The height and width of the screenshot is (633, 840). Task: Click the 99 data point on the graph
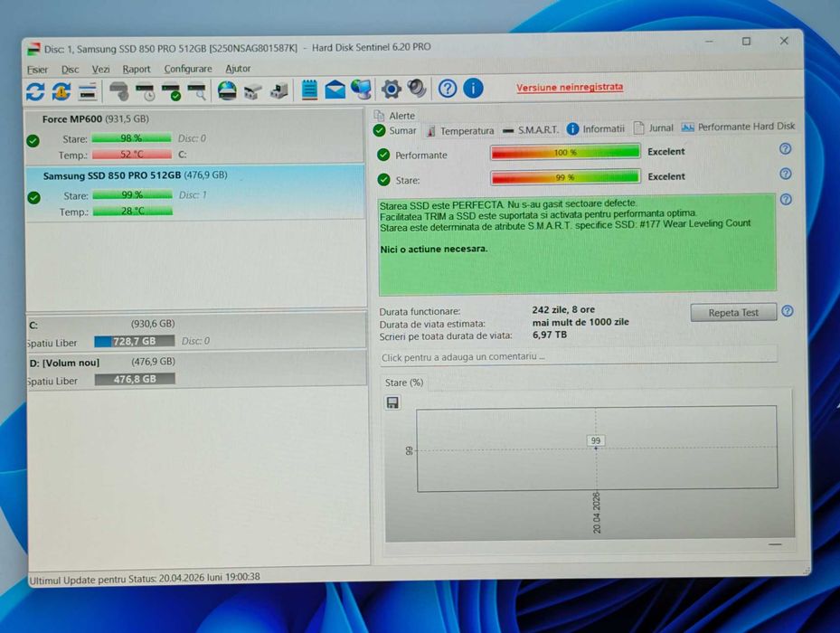click(x=596, y=441)
